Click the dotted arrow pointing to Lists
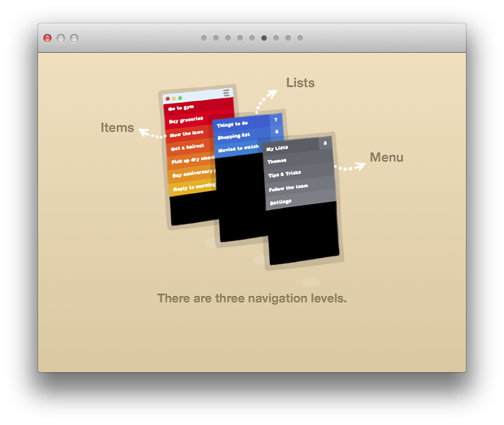This screenshot has height=425, width=504. click(x=266, y=101)
